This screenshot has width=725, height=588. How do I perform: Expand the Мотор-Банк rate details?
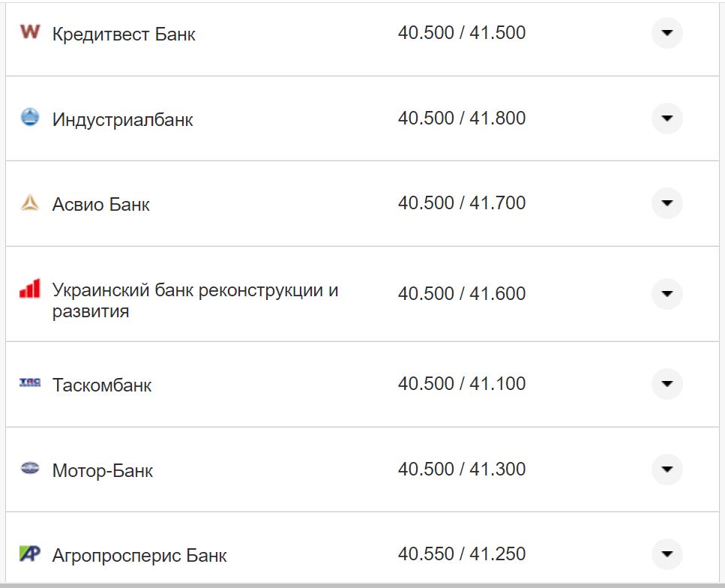[x=666, y=469]
